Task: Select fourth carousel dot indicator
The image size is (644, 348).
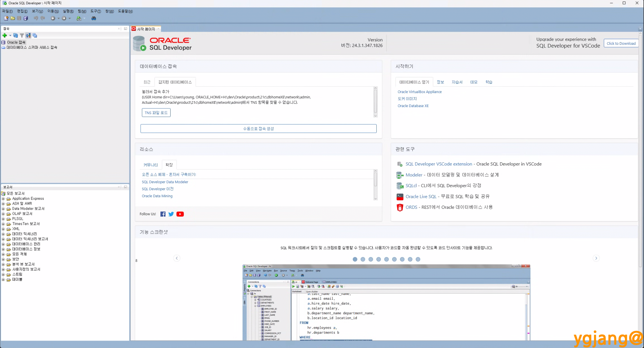Action: click(379, 259)
